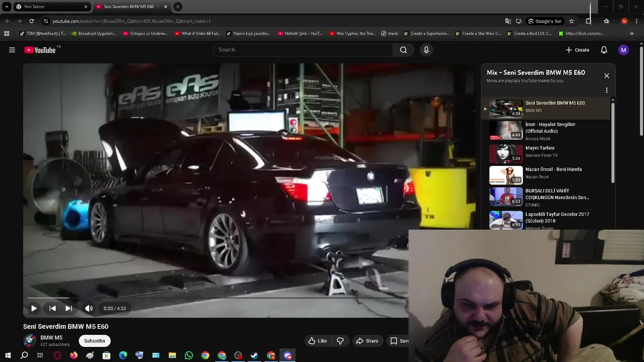Play the BMW M5 video
Screen dimensions: 644x362
click(x=34, y=308)
